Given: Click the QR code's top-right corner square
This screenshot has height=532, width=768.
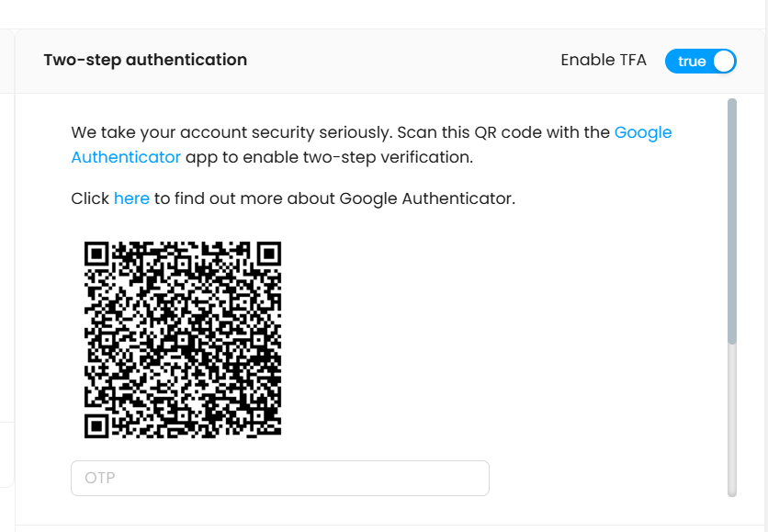Looking at the screenshot, I should pos(268,255).
